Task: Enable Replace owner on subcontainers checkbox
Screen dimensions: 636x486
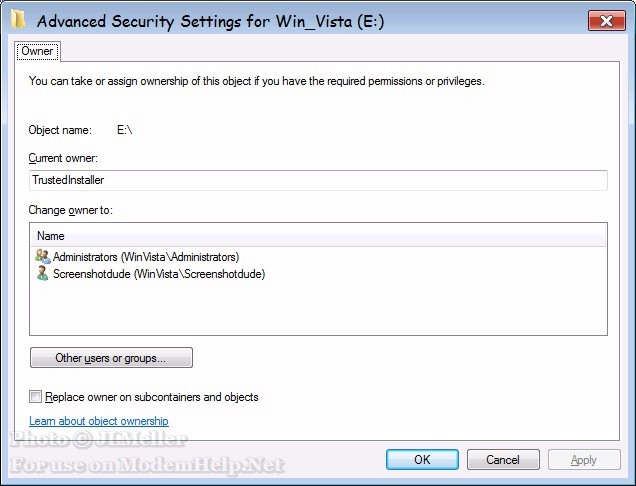Action: [37, 397]
